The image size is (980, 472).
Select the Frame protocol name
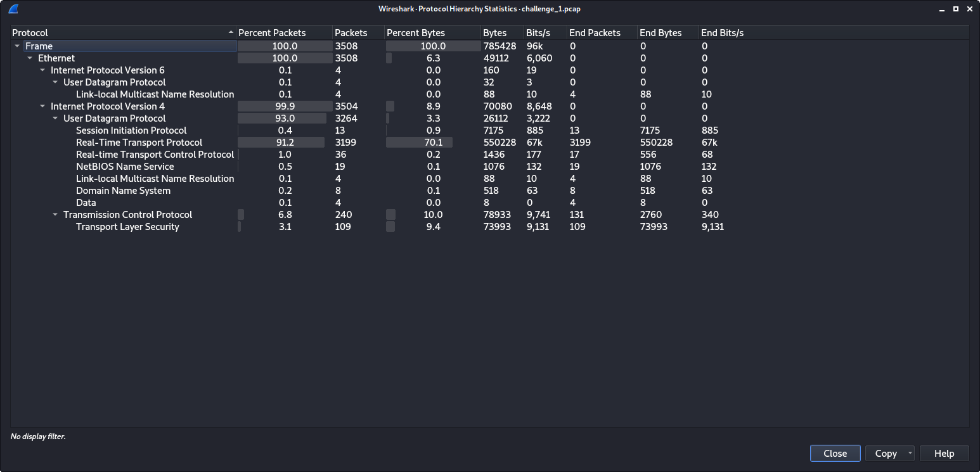[39, 46]
